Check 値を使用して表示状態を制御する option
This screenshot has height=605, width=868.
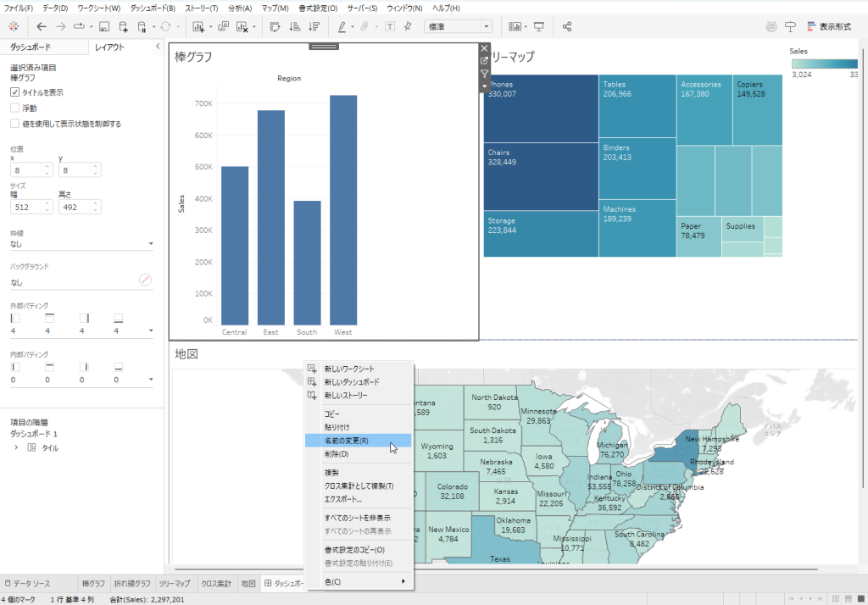[x=15, y=124]
